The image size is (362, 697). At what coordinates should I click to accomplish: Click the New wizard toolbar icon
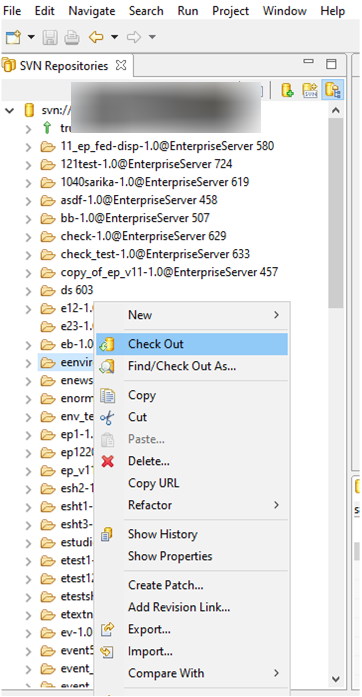[x=13, y=37]
